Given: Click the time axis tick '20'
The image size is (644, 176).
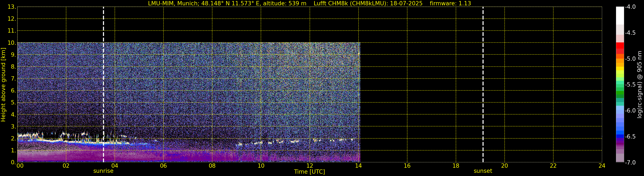Looking at the screenshot, I should point(505,166).
